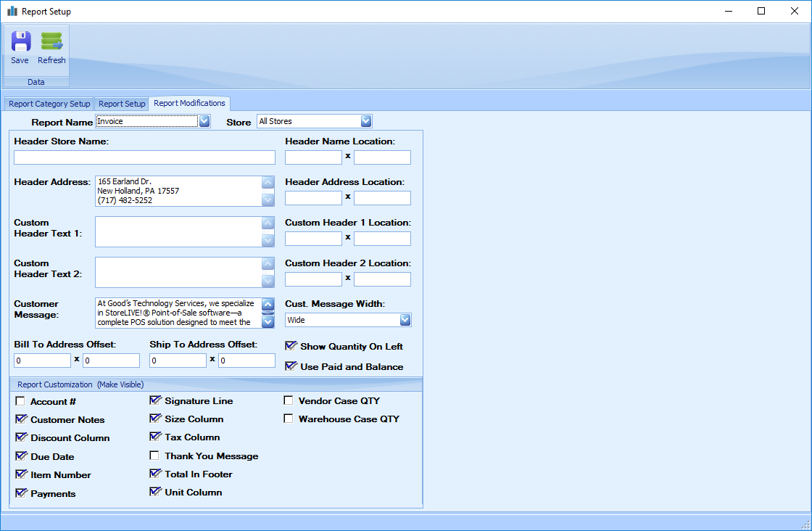The width and height of the screenshot is (812, 531).
Task: Open the Report Name dropdown
Action: [204, 121]
